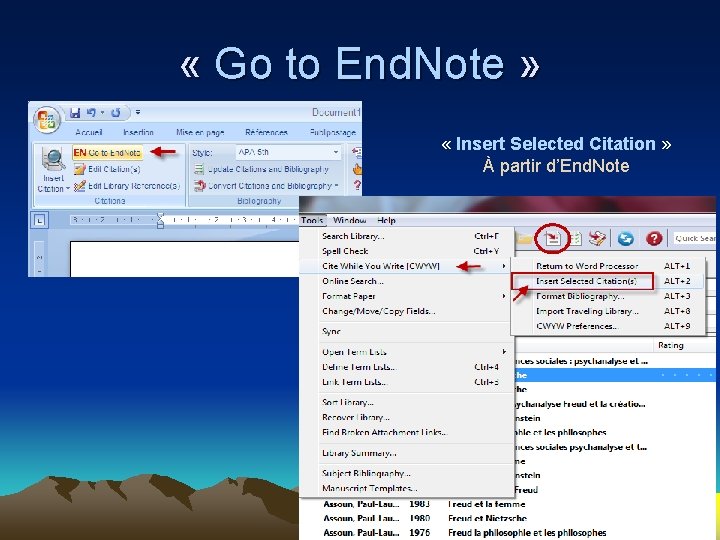Expand the Open Term Lists submenu
Screen dimensions: 720x540
tap(407, 352)
